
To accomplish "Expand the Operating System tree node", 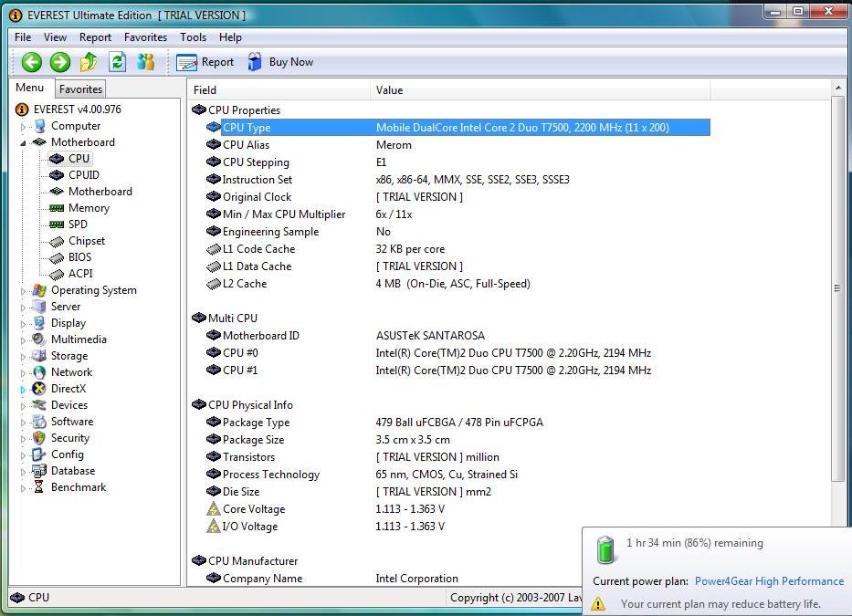I will [x=23, y=291].
